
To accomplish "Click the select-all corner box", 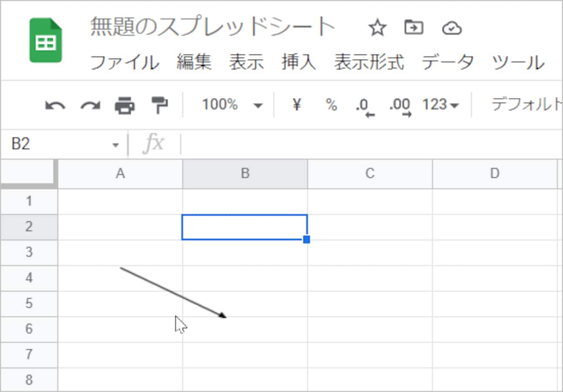I will 29,174.
